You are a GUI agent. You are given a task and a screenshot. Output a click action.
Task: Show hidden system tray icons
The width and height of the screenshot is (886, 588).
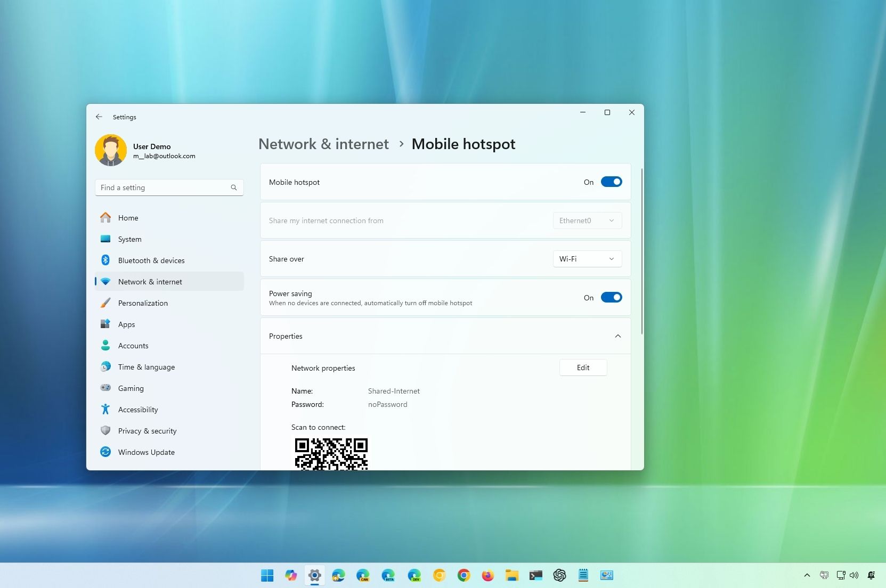point(807,575)
